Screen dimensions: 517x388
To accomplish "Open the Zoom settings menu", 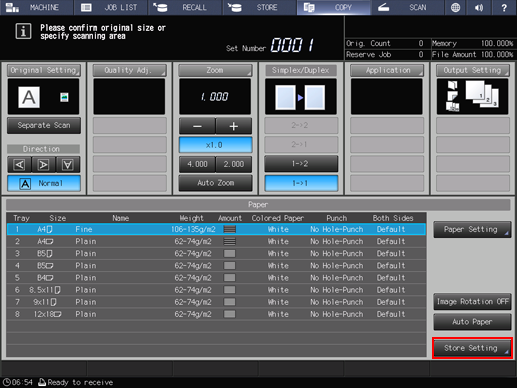I will coord(215,70).
